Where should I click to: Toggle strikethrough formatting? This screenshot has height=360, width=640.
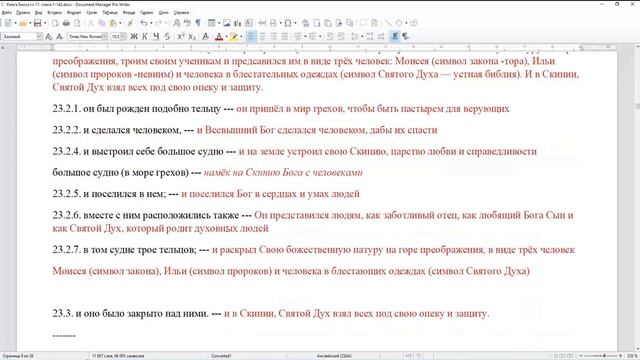(x=167, y=36)
